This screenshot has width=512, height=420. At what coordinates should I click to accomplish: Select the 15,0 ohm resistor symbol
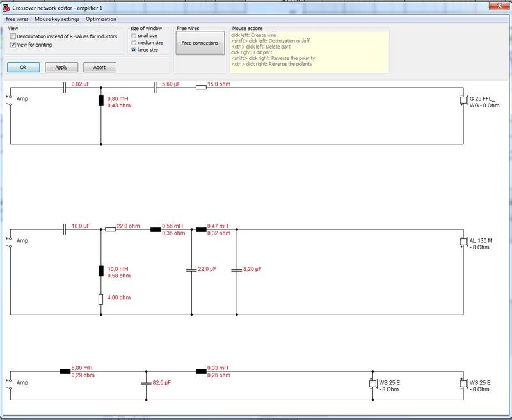click(200, 88)
